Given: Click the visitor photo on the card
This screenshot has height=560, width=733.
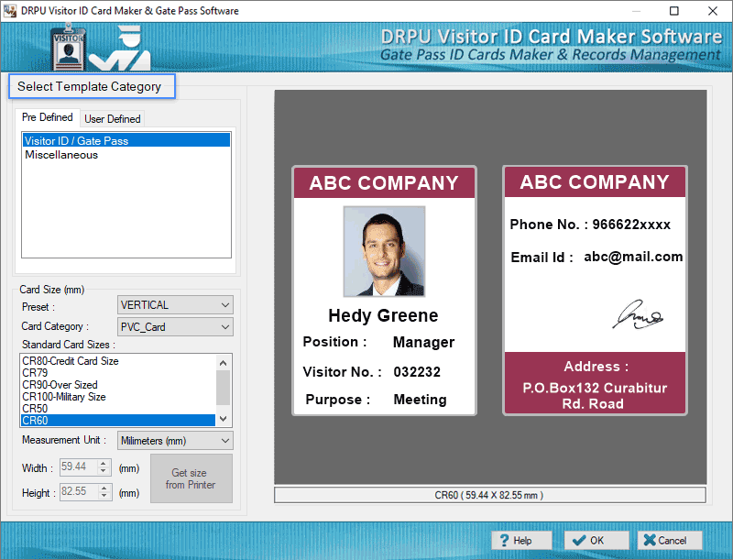Looking at the screenshot, I should click(x=384, y=251).
